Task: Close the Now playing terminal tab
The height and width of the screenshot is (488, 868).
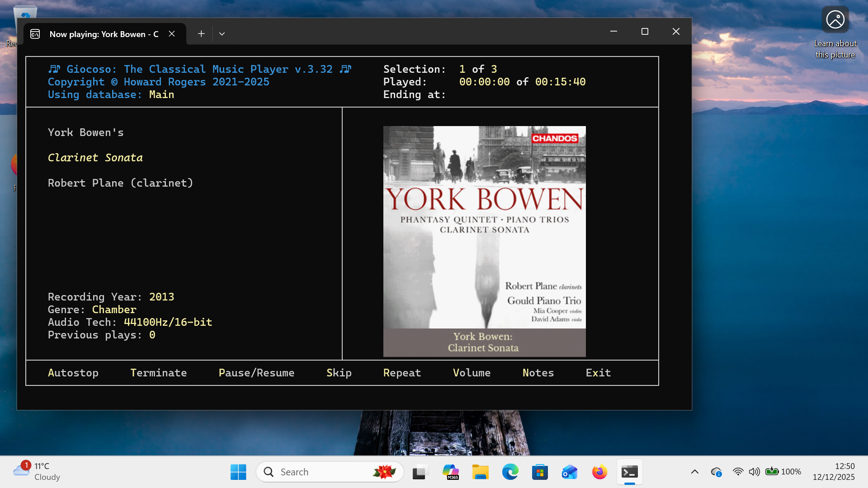Action: pyautogui.click(x=172, y=34)
